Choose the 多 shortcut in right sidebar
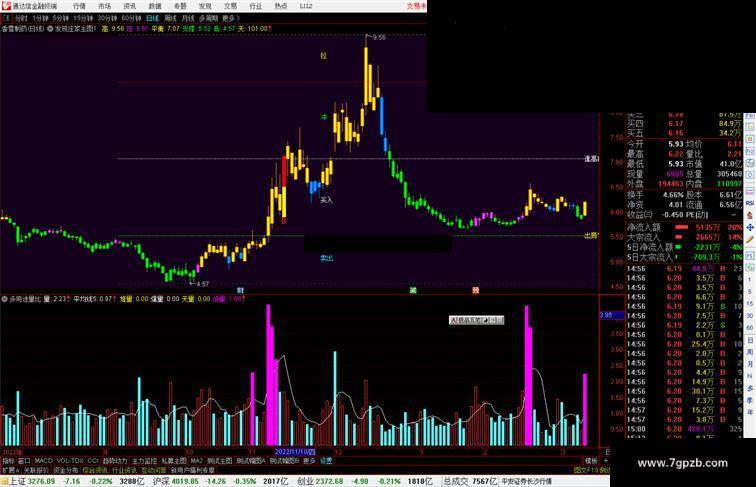 tap(750, 388)
